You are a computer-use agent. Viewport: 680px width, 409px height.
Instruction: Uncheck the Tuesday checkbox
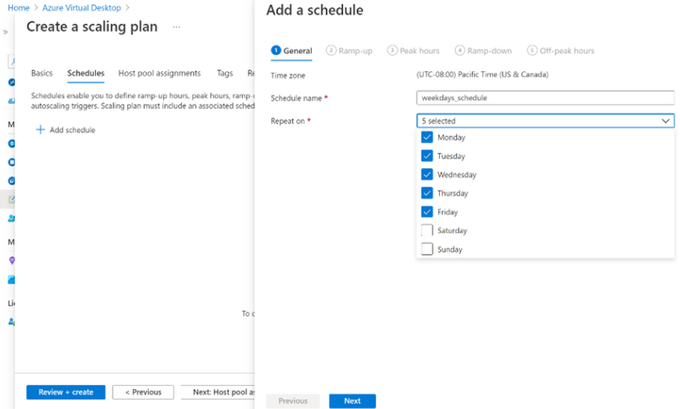point(427,156)
